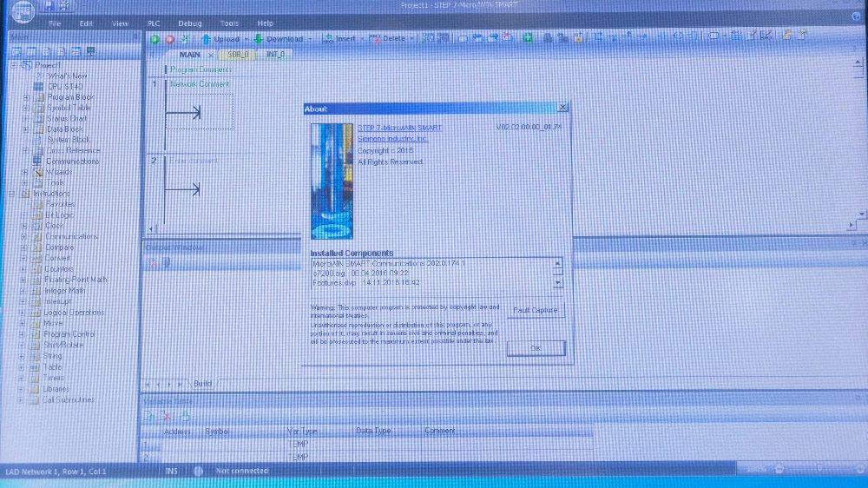The width and height of the screenshot is (868, 488).
Task: Select the Call Subroutines instruction folder
Action: click(x=68, y=399)
